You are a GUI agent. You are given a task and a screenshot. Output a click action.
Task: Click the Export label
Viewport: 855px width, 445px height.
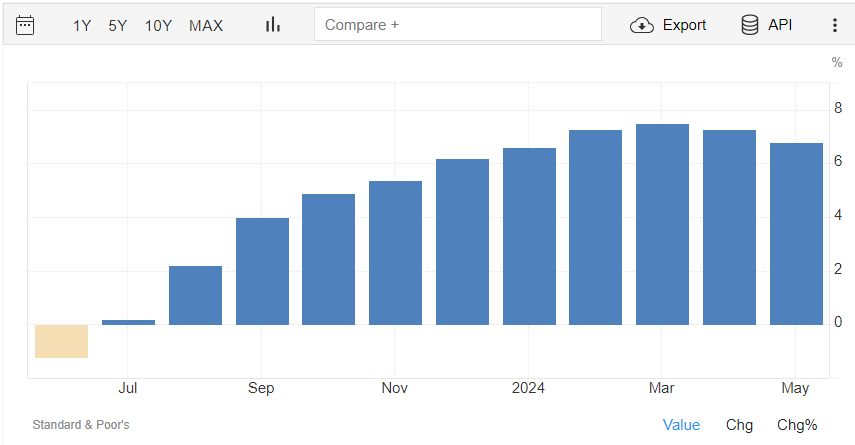[x=684, y=25]
